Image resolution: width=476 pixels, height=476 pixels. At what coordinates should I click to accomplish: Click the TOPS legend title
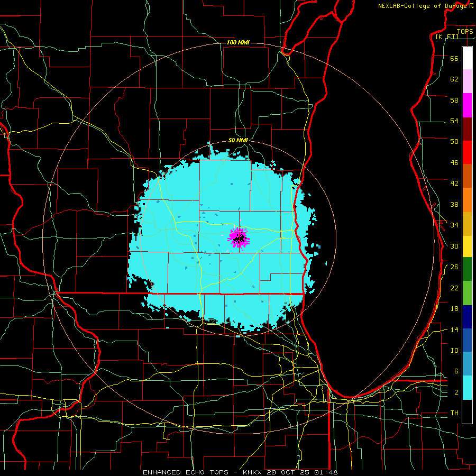[x=465, y=31]
